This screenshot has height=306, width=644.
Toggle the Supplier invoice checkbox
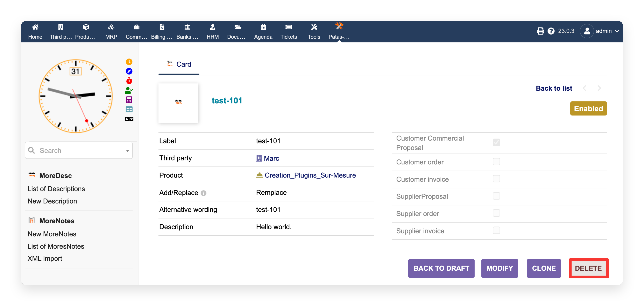(x=496, y=230)
